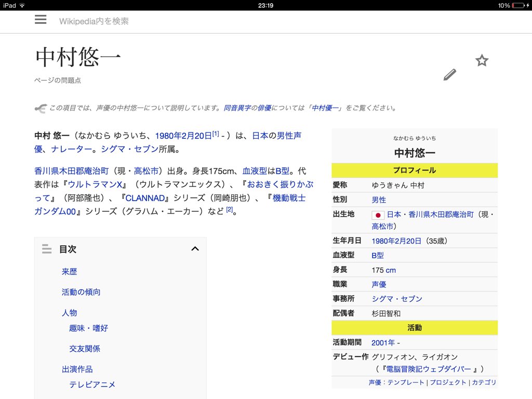
Task: Open the ナレーター link
Action: (x=72, y=149)
